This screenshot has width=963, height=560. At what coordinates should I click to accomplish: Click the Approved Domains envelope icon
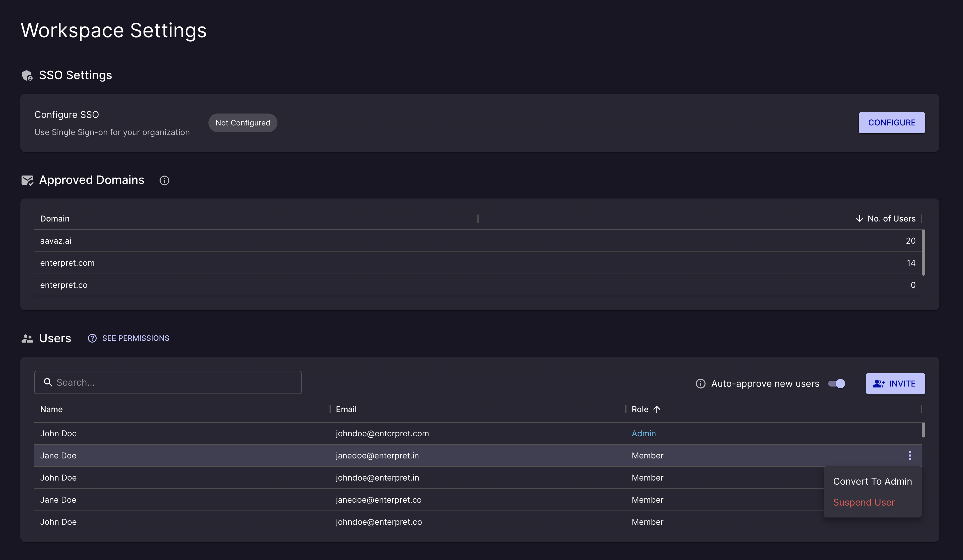pos(27,180)
